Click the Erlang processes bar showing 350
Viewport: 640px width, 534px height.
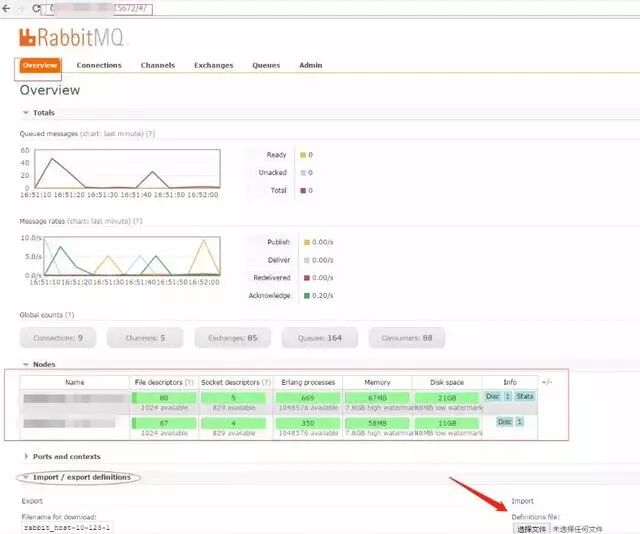[x=308, y=423]
